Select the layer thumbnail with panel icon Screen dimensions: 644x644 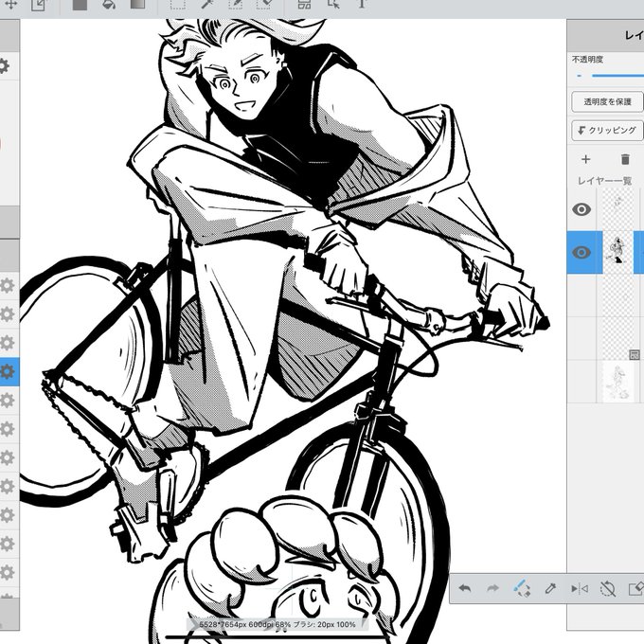point(619,338)
